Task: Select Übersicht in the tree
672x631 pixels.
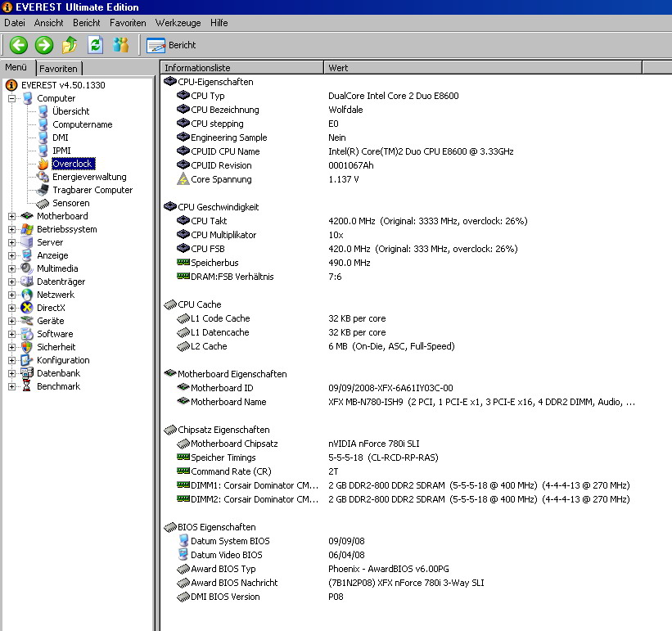Action: point(70,111)
